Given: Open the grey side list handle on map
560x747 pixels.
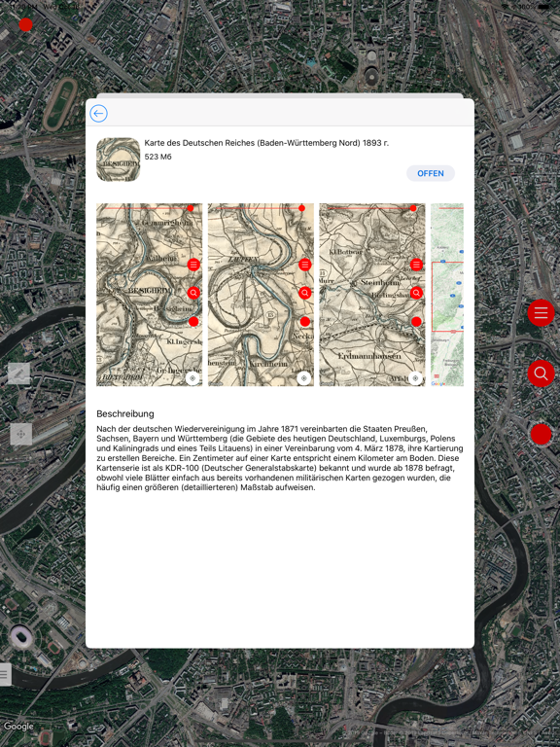Looking at the screenshot, I should tap(5, 674).
